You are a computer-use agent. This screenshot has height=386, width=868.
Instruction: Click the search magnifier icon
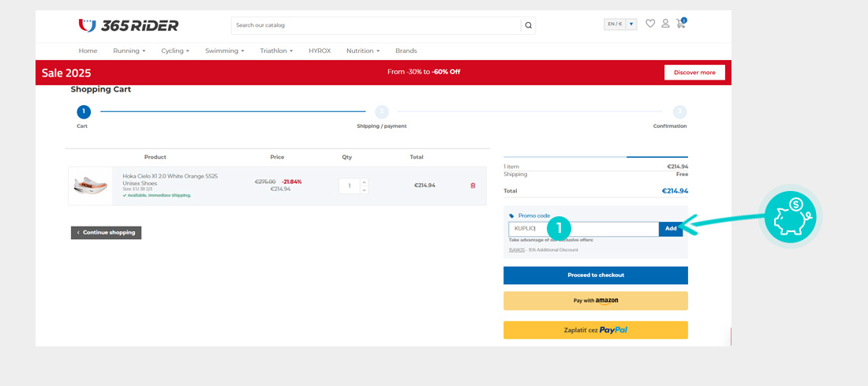pyautogui.click(x=528, y=25)
